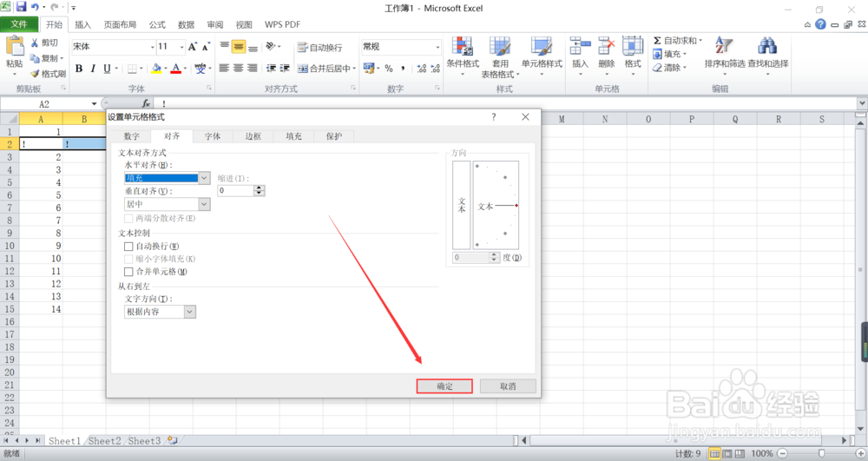Viewport: 868px width, 461px height.
Task: Click the align right icon in ribbon
Action: point(253,68)
